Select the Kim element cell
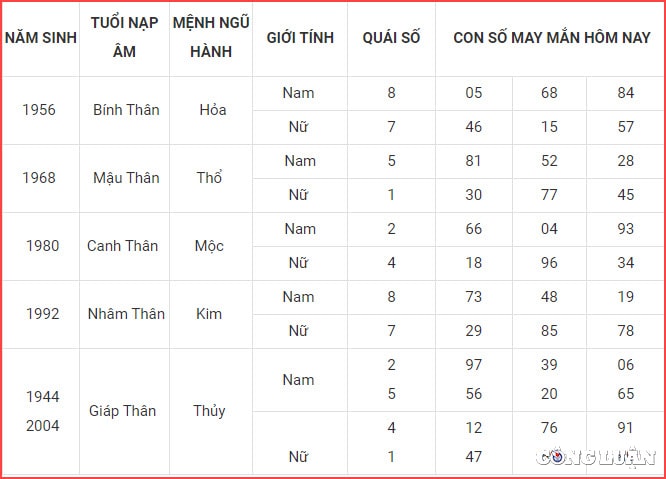Image resolution: width=666 pixels, height=479 pixels. [209, 314]
